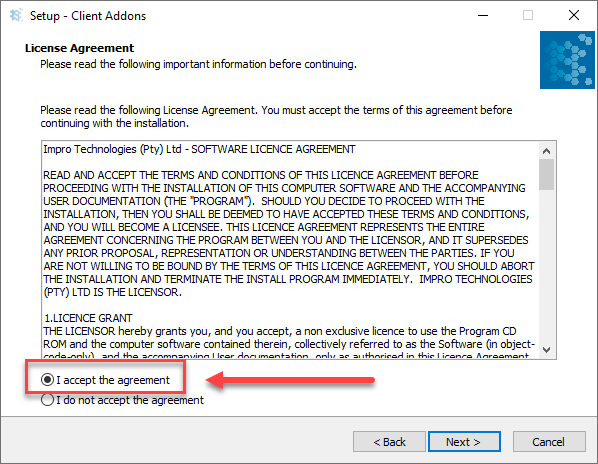598x464 pixels.
Task: Click the blue hexagon Impro logo image
Action: tap(567, 60)
